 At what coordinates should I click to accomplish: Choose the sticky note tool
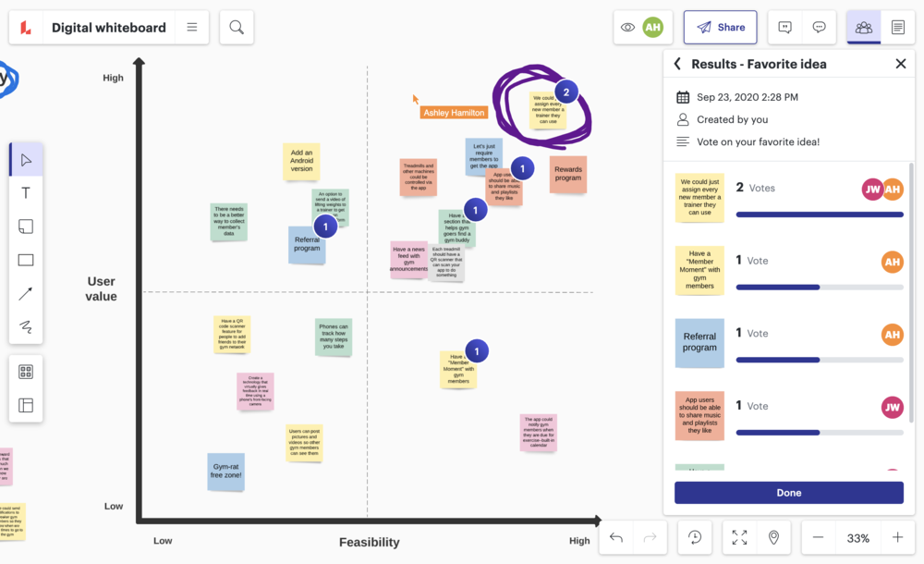click(26, 227)
